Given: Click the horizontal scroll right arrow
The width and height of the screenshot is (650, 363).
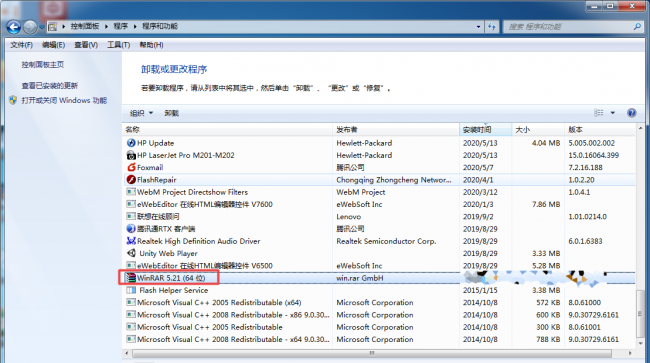Looking at the screenshot, I should [630, 353].
